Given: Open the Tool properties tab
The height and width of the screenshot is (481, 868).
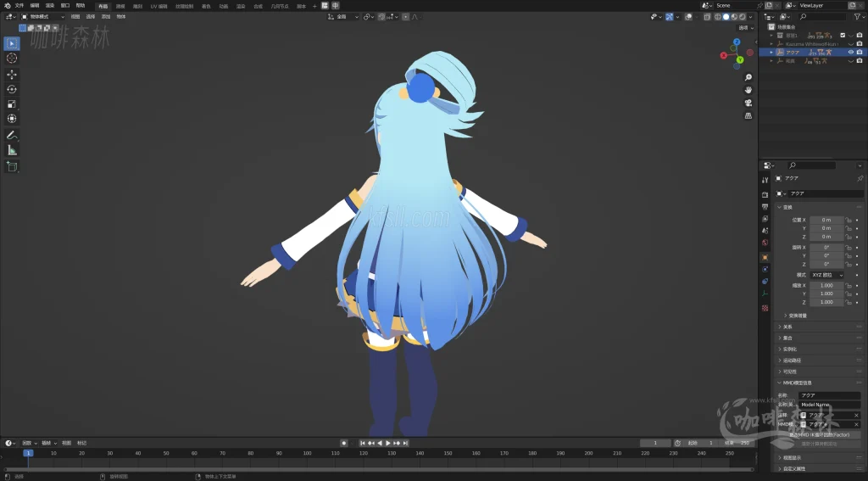Looking at the screenshot, I should [765, 180].
